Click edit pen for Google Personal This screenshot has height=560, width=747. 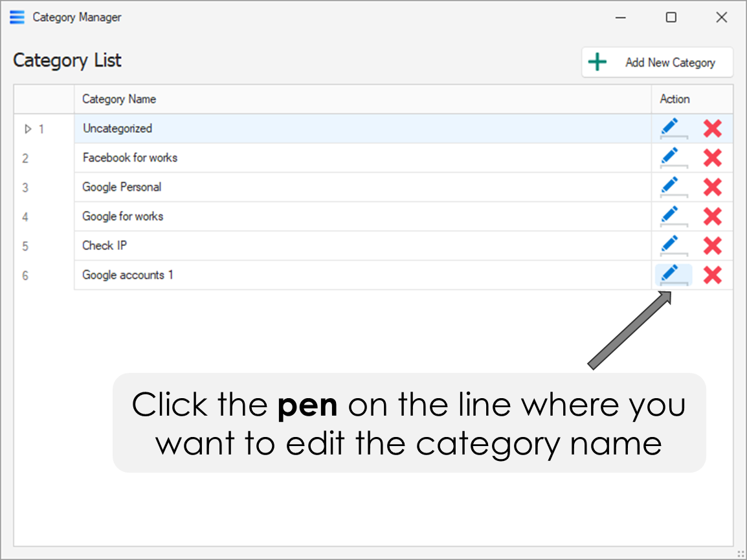click(x=673, y=187)
